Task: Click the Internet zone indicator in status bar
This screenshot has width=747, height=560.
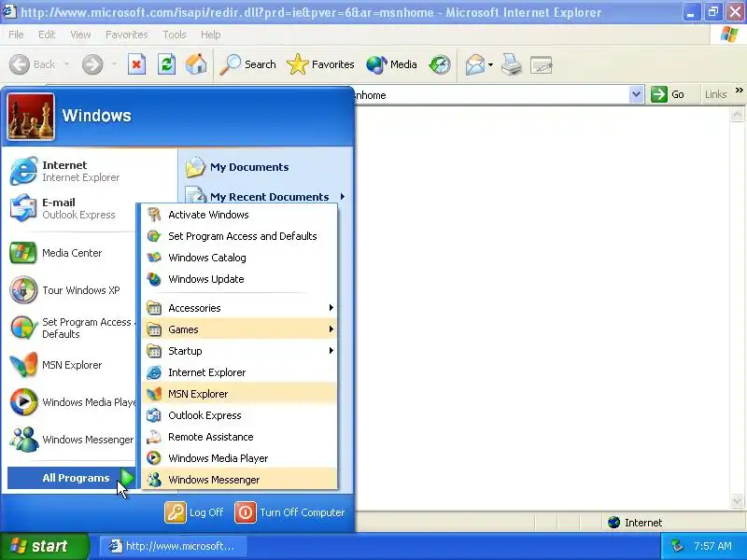Action: coord(636,523)
